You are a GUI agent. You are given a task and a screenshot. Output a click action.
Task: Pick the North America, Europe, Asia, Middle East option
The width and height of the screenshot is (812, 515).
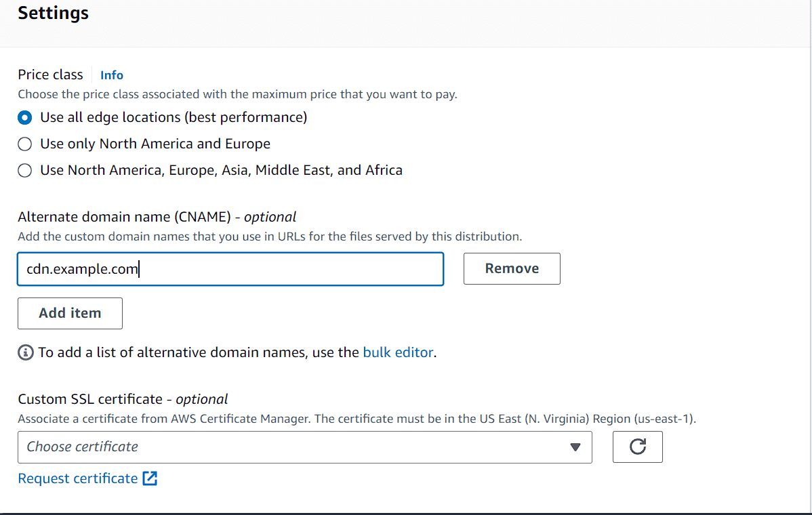coord(24,170)
